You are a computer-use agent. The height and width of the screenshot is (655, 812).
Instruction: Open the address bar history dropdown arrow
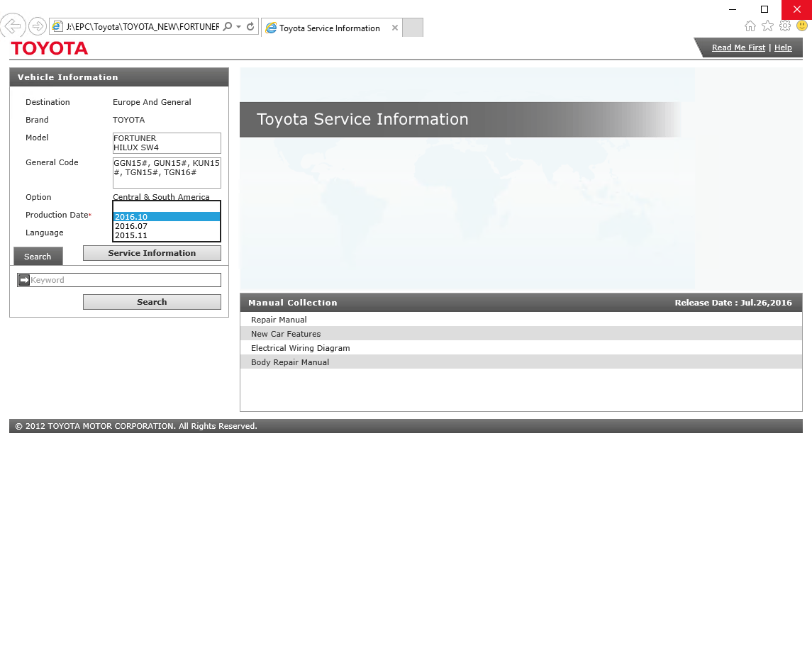(239, 26)
